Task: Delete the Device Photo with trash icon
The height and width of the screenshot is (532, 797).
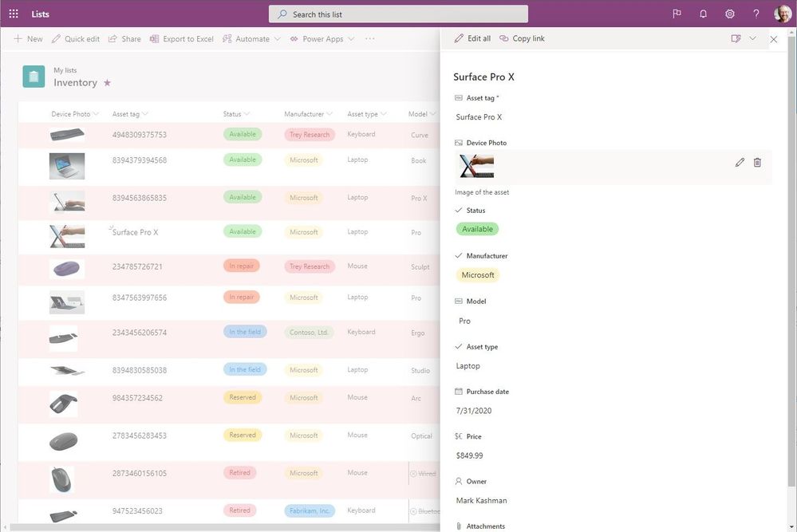Action: (757, 162)
